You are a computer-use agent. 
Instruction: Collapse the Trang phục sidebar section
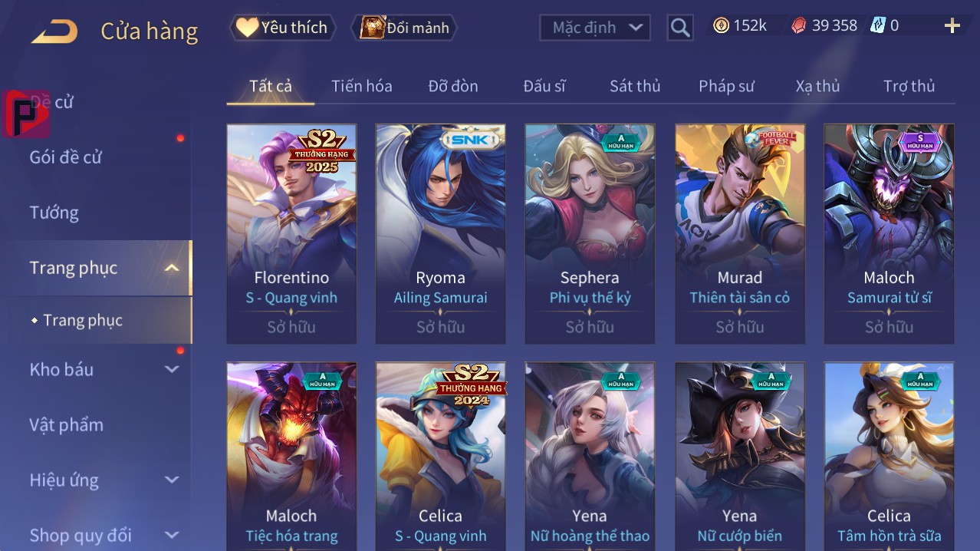pos(172,268)
